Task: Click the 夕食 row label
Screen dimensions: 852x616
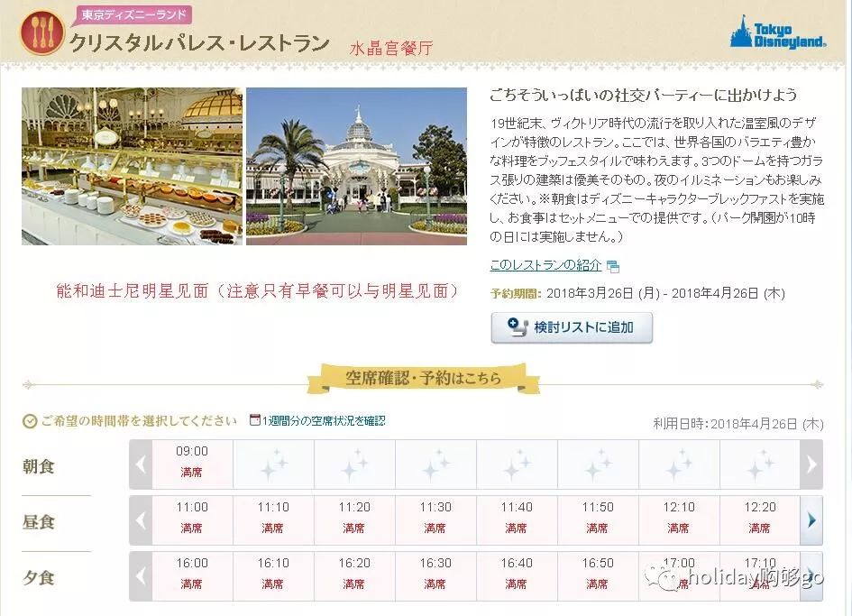Action: click(x=39, y=577)
